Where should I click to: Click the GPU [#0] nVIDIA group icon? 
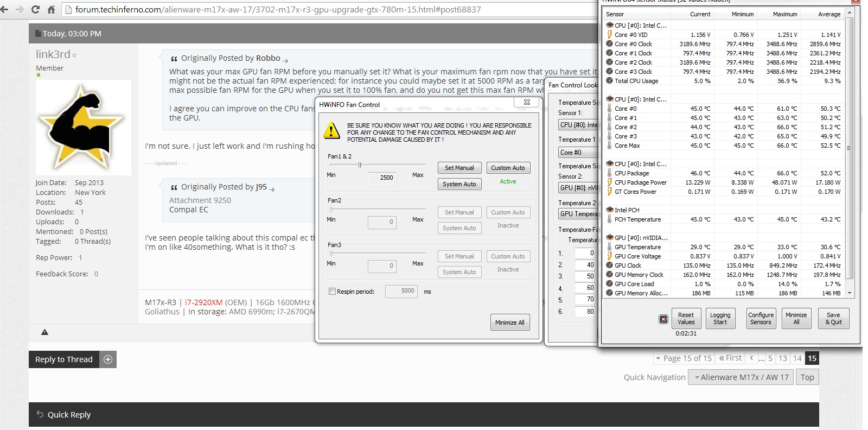click(610, 238)
